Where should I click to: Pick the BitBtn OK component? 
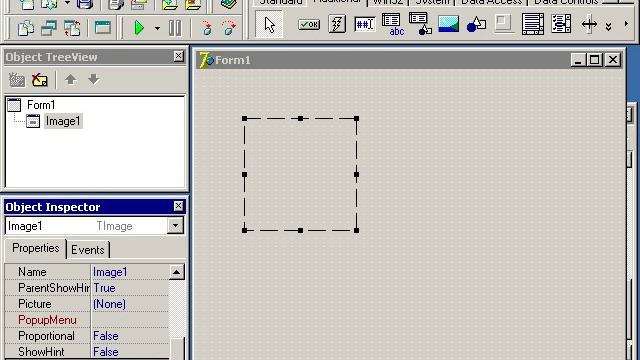pyautogui.click(x=309, y=24)
